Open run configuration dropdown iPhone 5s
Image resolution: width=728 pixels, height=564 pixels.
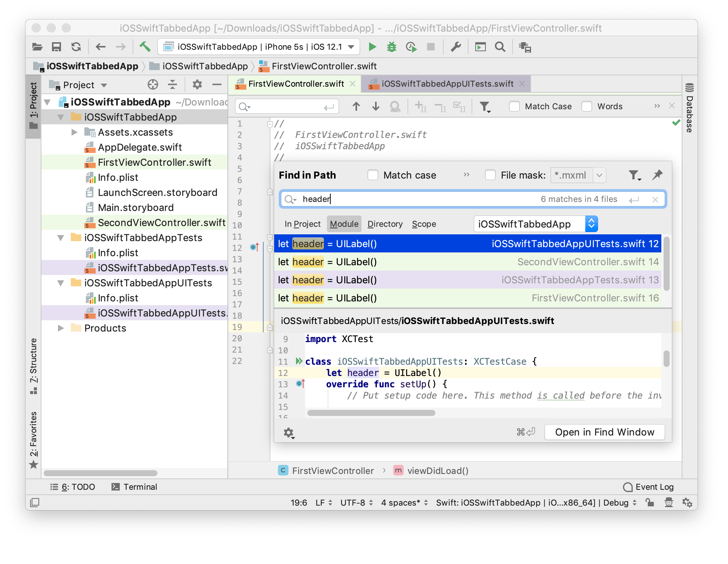259,47
